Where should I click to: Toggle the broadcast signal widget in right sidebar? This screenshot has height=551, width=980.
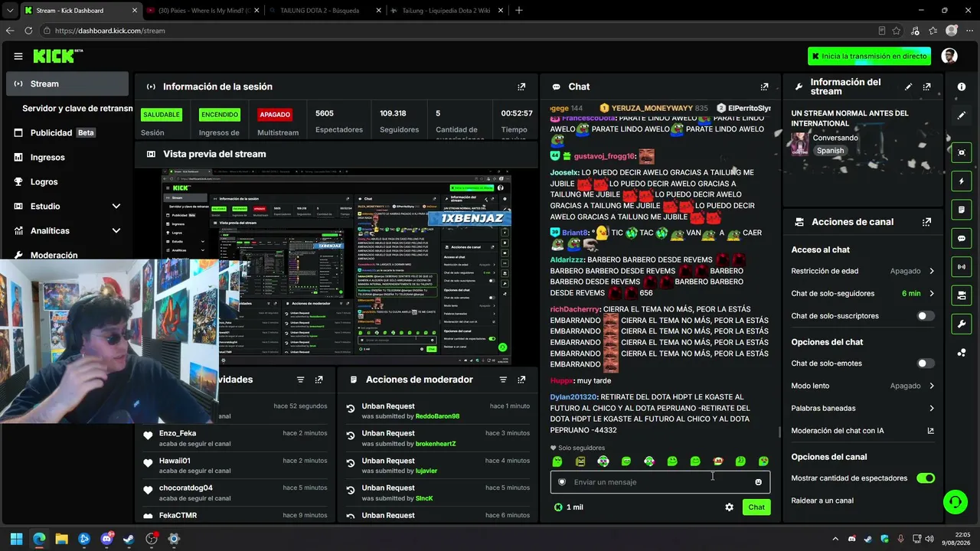point(962,266)
